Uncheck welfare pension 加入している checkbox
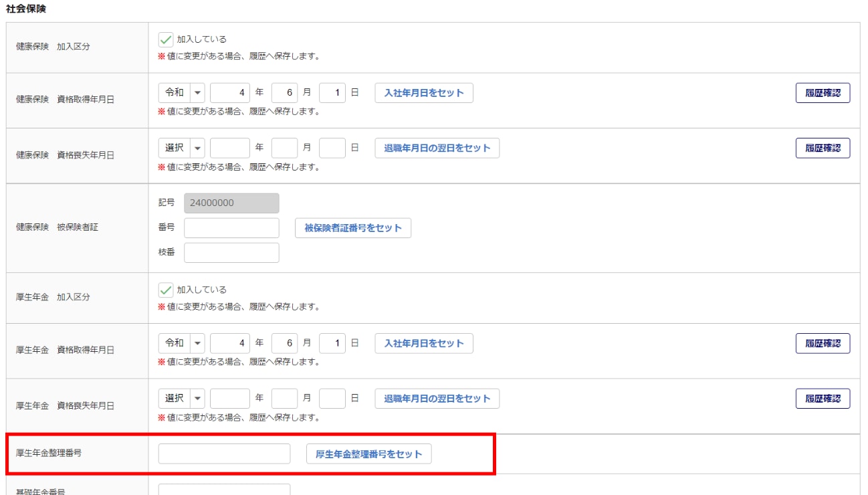The width and height of the screenshot is (868, 495). (x=165, y=290)
